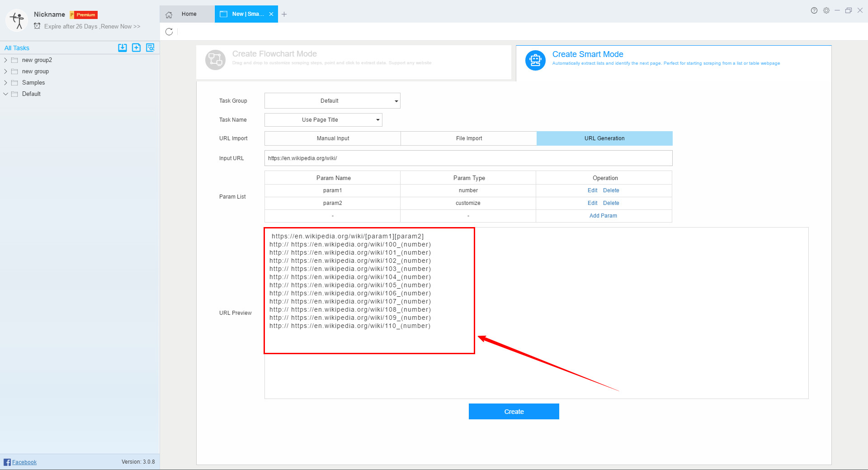Viewport: 868px width, 470px height.
Task: Select the Samples tree item
Action: (33, 82)
